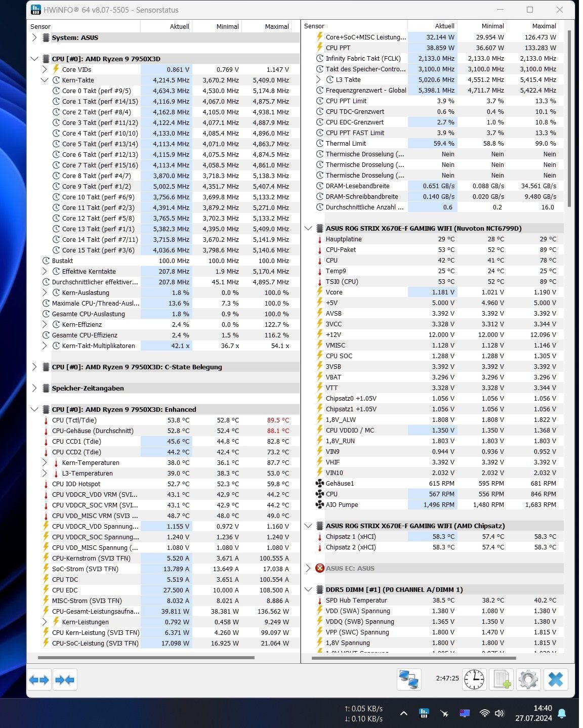Click thermometer icon of CPU (Tctl/Tdie)
This screenshot has height=728, width=583.
[x=46, y=420]
